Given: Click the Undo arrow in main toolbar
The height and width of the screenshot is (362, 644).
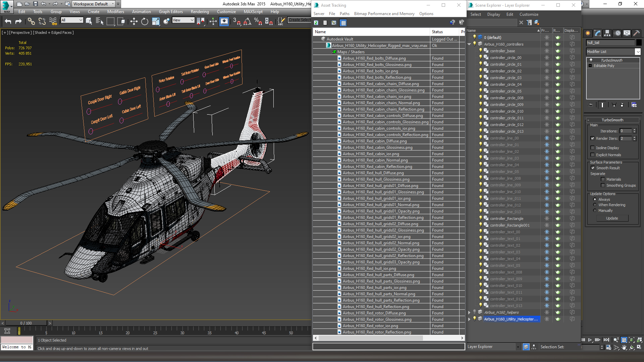Looking at the screenshot, I should (8, 21).
